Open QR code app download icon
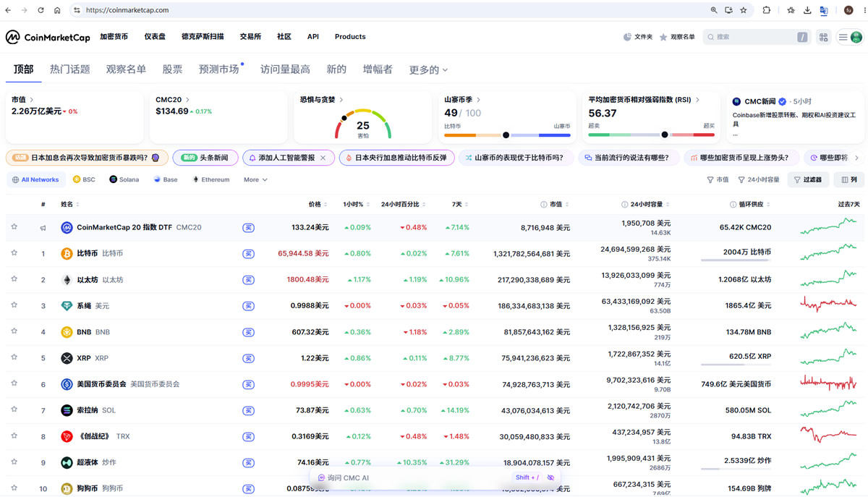This screenshot has height=497, width=868. pyautogui.click(x=823, y=37)
